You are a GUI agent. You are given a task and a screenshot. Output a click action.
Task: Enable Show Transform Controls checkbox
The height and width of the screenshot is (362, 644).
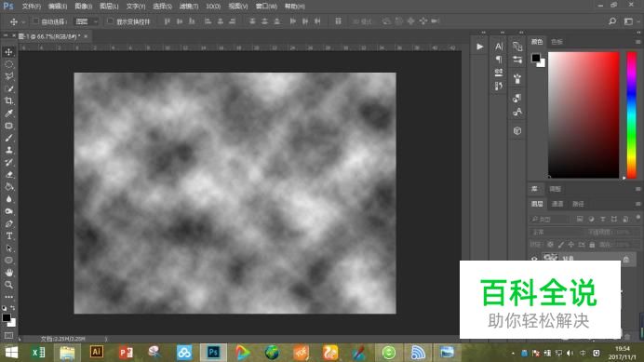[110, 21]
